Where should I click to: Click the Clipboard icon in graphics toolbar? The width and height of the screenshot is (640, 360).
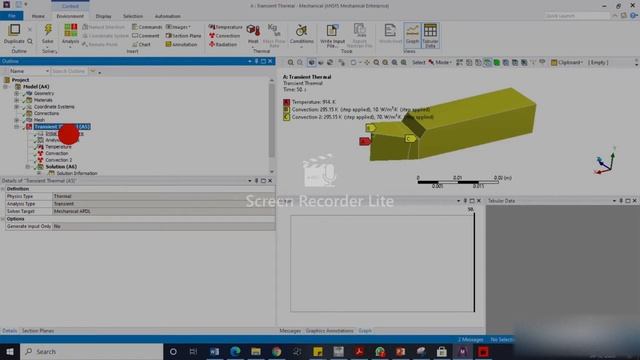click(x=554, y=62)
